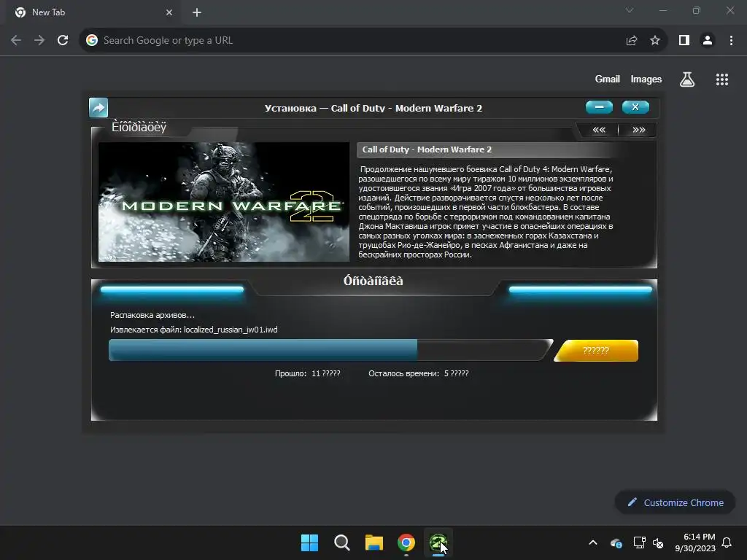Open File Explorer from taskbar
Screen dimensions: 747x560
click(374, 542)
